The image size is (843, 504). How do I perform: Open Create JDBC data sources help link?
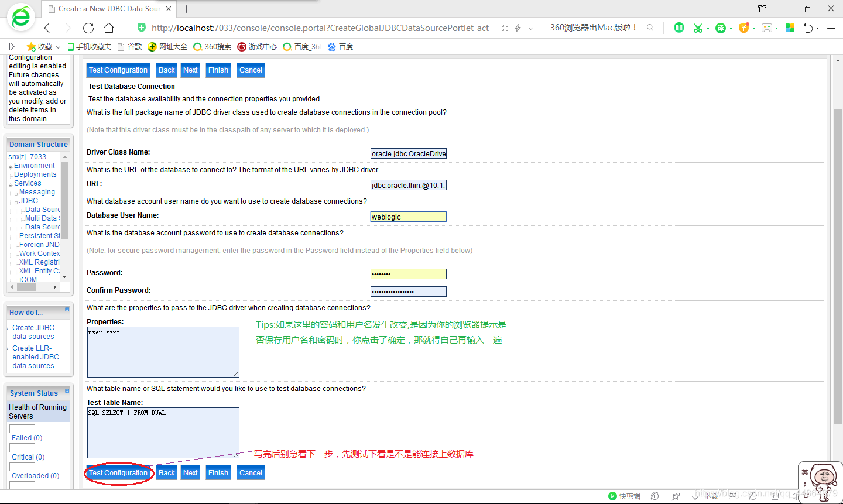[x=33, y=332]
